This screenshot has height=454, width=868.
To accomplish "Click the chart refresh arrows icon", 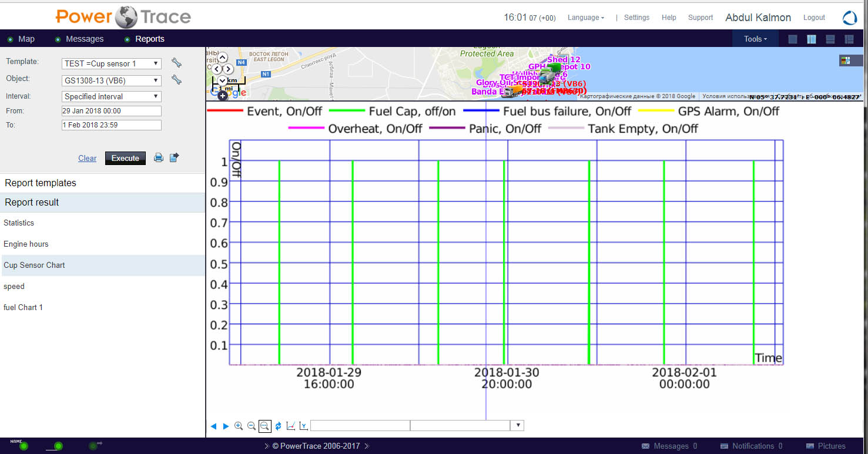I will (x=278, y=426).
